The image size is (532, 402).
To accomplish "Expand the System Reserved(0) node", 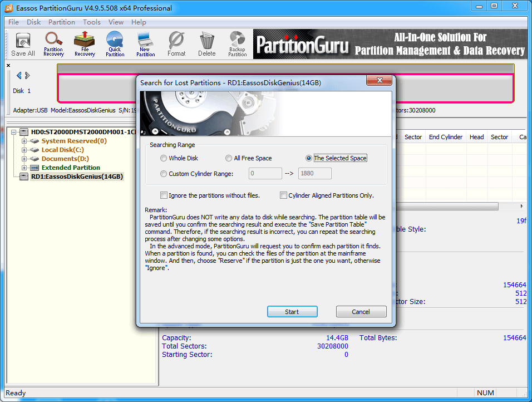I will (x=24, y=141).
